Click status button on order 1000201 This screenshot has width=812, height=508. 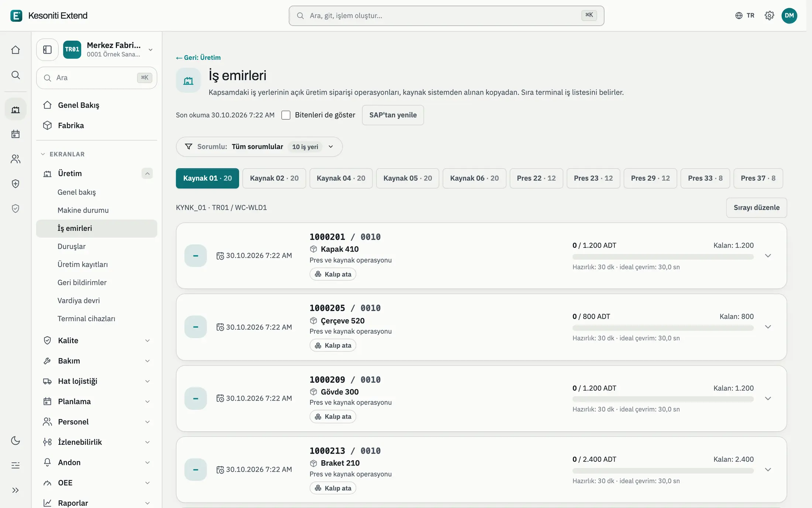pyautogui.click(x=196, y=256)
